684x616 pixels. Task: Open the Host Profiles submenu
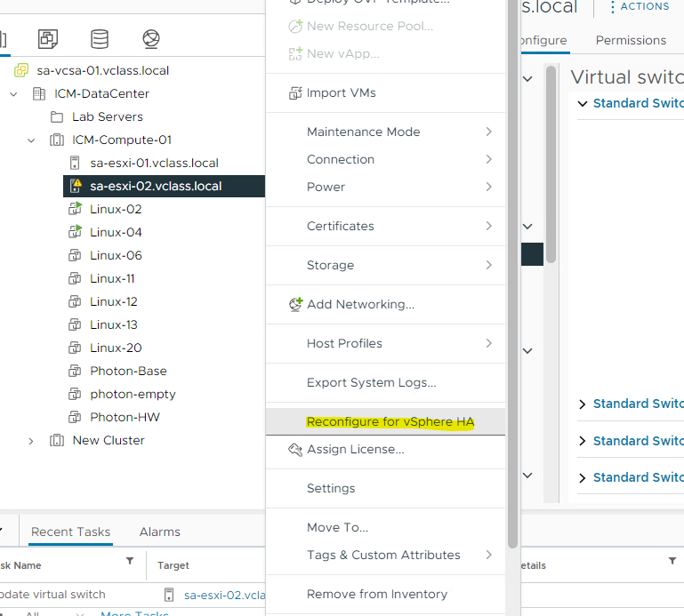[x=386, y=343]
